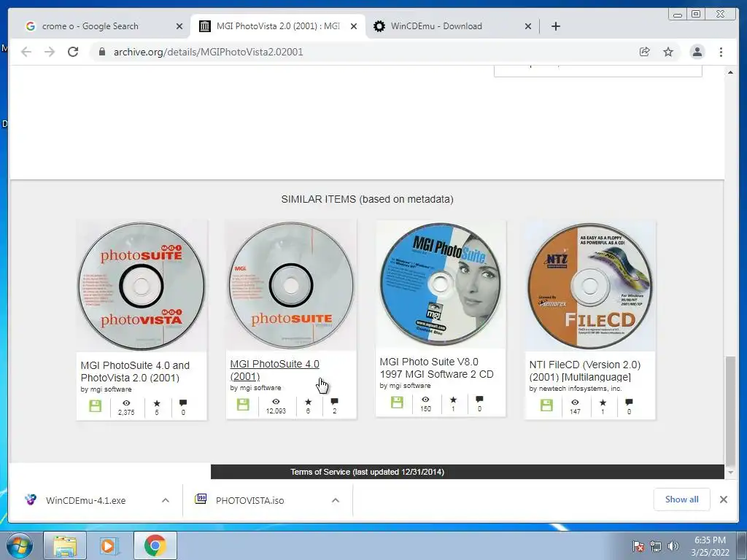Click Show all downloads button

click(x=682, y=499)
